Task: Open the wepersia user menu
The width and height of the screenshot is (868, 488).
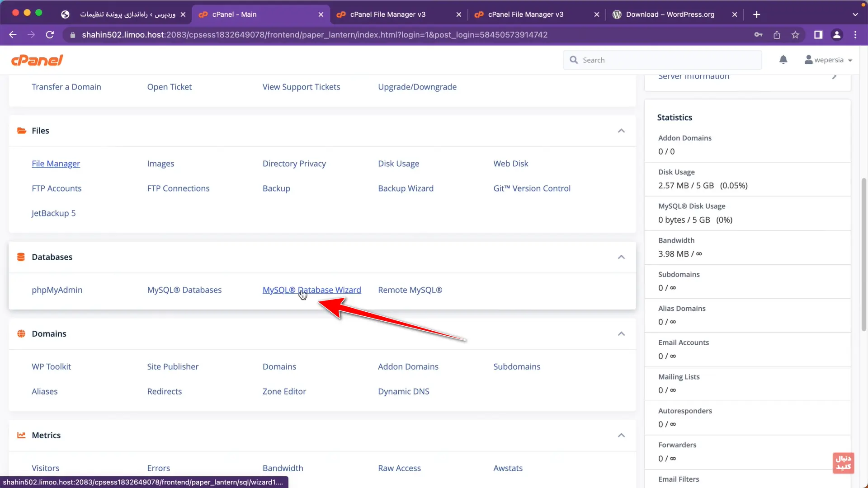Action: (x=828, y=60)
